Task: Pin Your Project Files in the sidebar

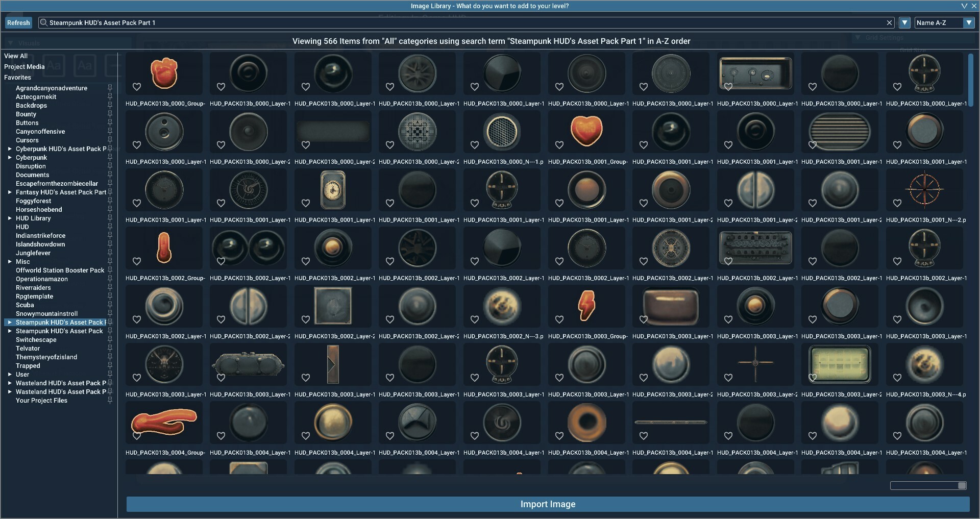Action: coord(110,401)
